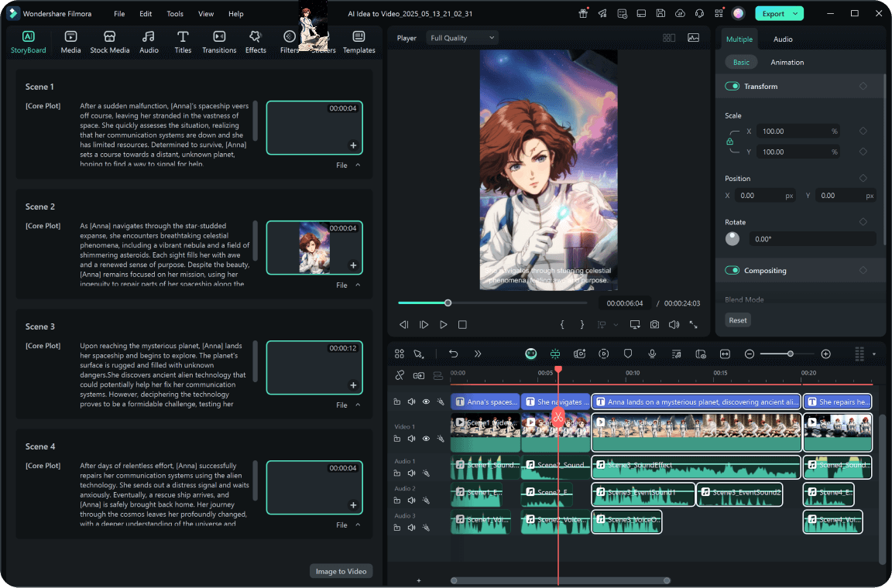Open the user profile avatar
This screenshot has height=588, width=892.
pyautogui.click(x=738, y=14)
